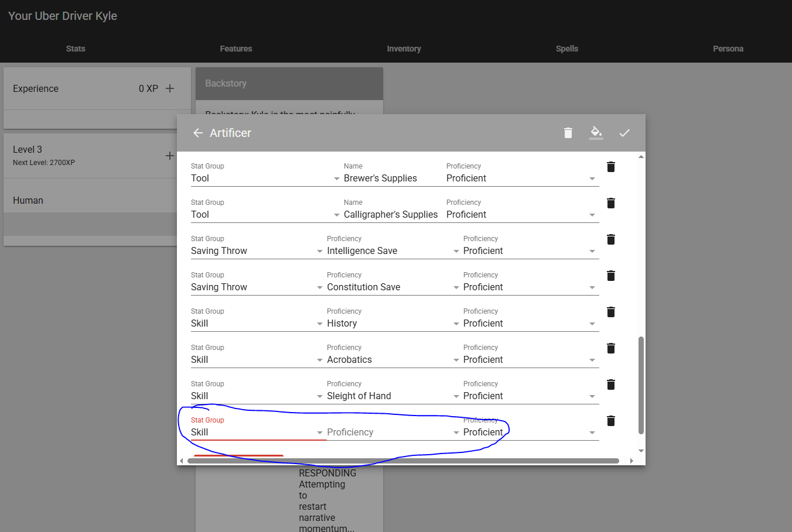
Task: Open the Persona tab
Action: tap(728, 49)
